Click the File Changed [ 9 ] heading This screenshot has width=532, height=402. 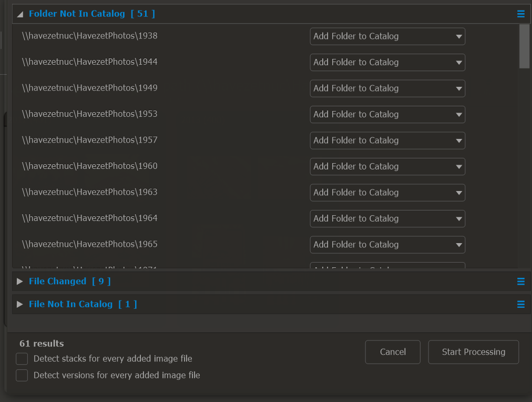pyautogui.click(x=70, y=282)
